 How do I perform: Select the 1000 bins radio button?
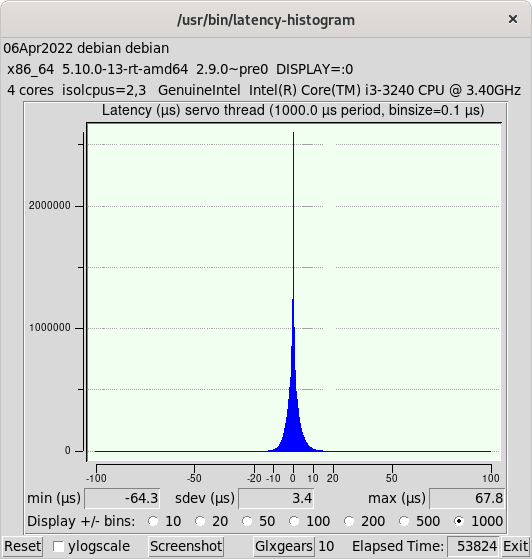(x=459, y=521)
